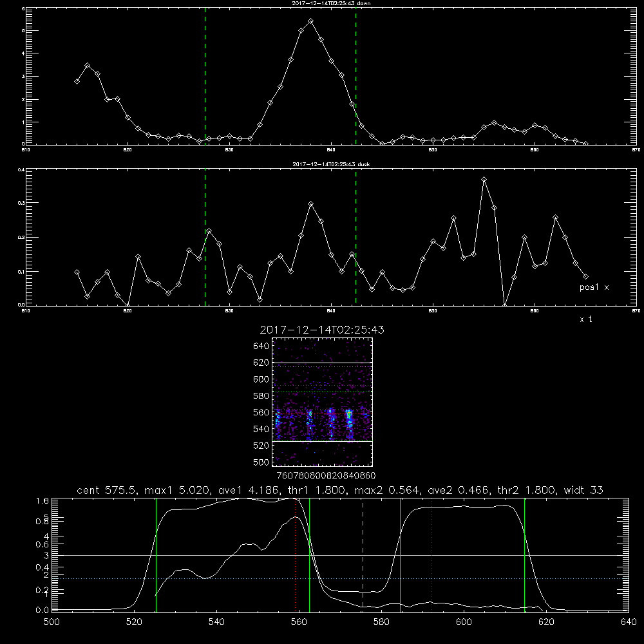Click right green dashed marker in dusk plot

355,238
